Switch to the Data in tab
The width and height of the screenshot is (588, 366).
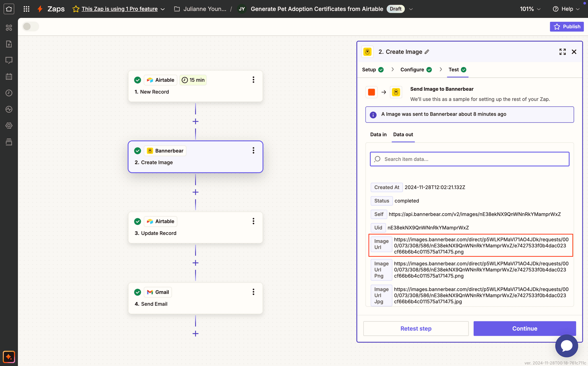(378, 134)
